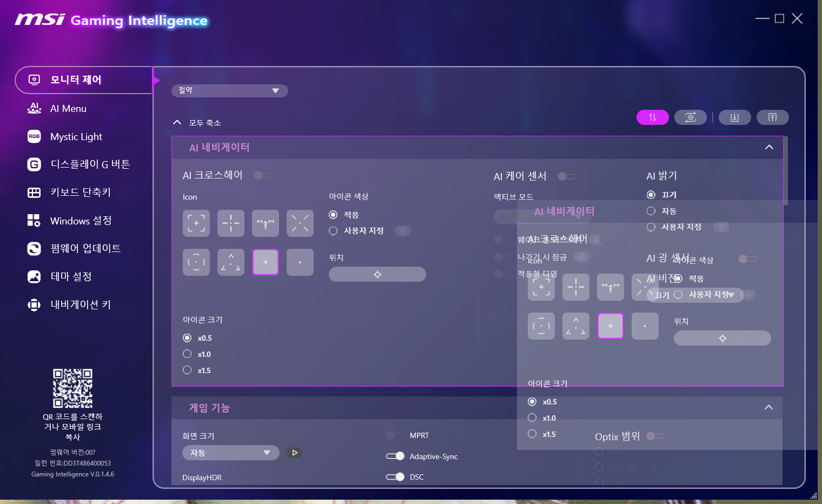Toggle the AI 크로스헤어 switch
This screenshot has height=504, width=822.
coord(263,175)
